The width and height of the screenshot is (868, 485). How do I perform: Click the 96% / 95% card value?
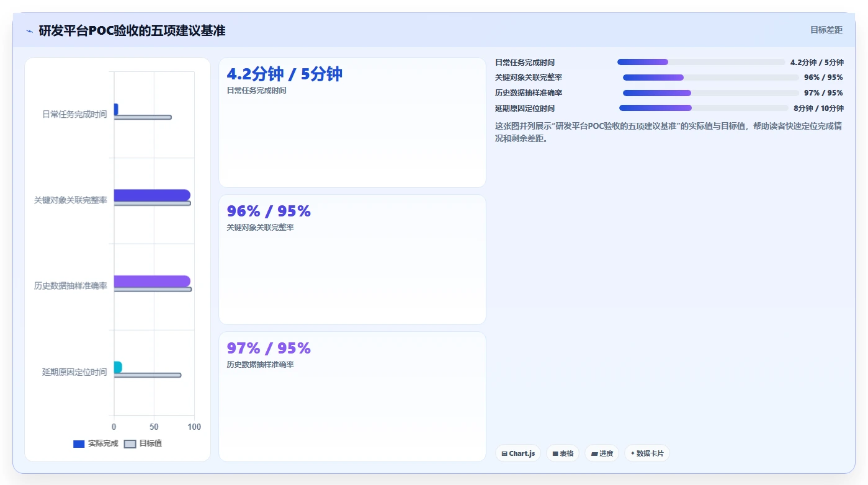(x=269, y=211)
